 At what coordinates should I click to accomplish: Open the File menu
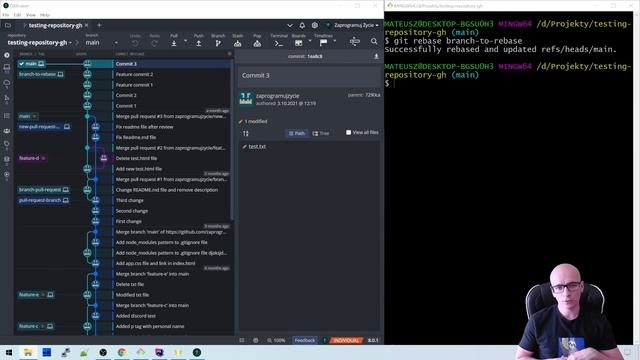(x=6, y=15)
